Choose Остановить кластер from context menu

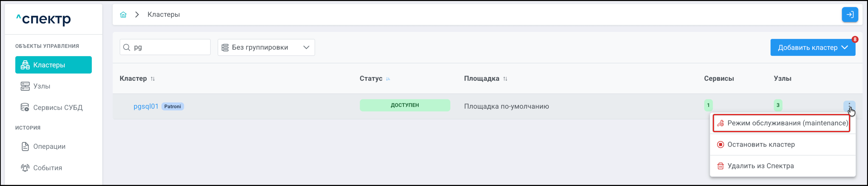pos(760,145)
